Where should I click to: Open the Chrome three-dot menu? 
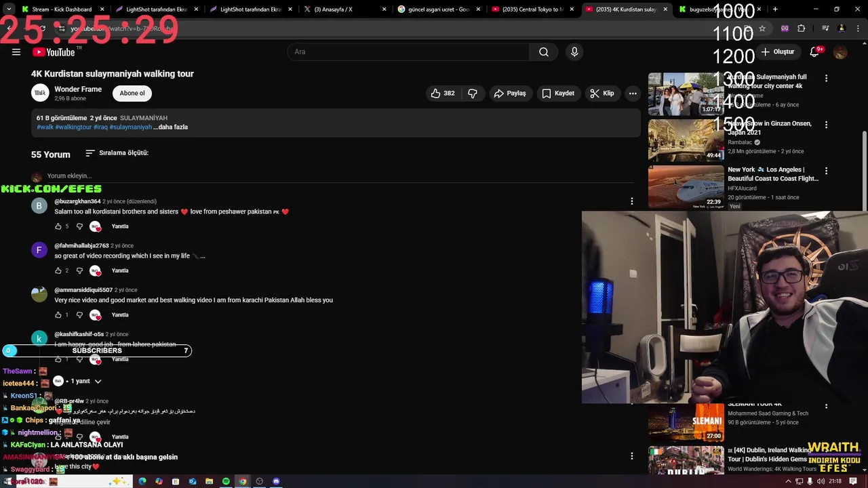pos(857,28)
